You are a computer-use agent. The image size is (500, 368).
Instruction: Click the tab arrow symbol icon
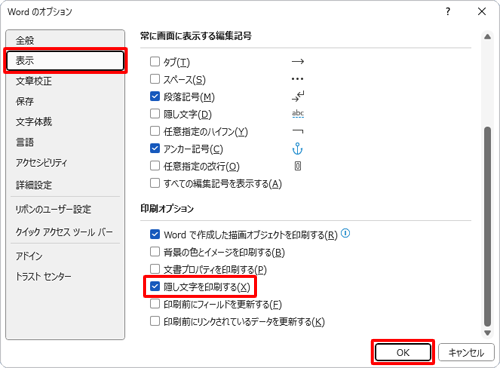click(298, 62)
